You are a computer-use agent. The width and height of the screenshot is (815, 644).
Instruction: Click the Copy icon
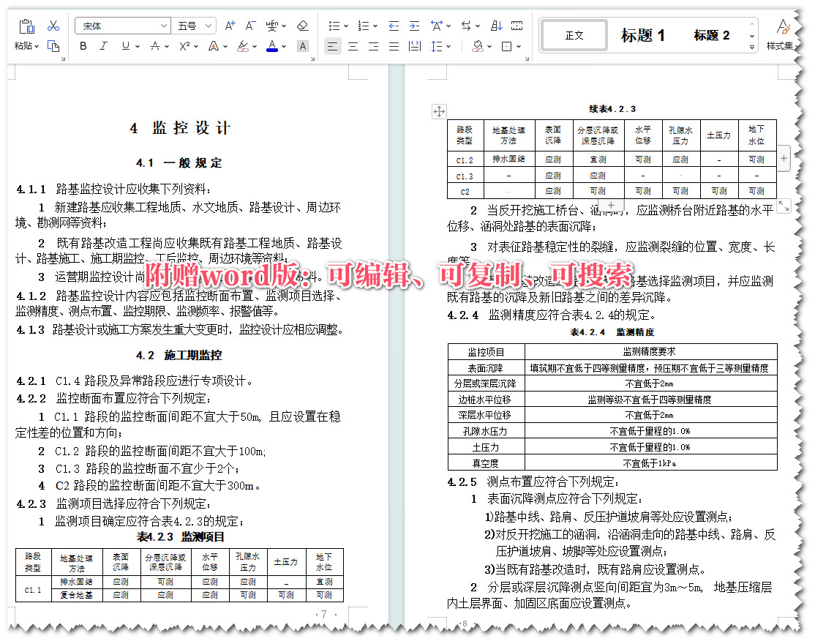(53, 45)
